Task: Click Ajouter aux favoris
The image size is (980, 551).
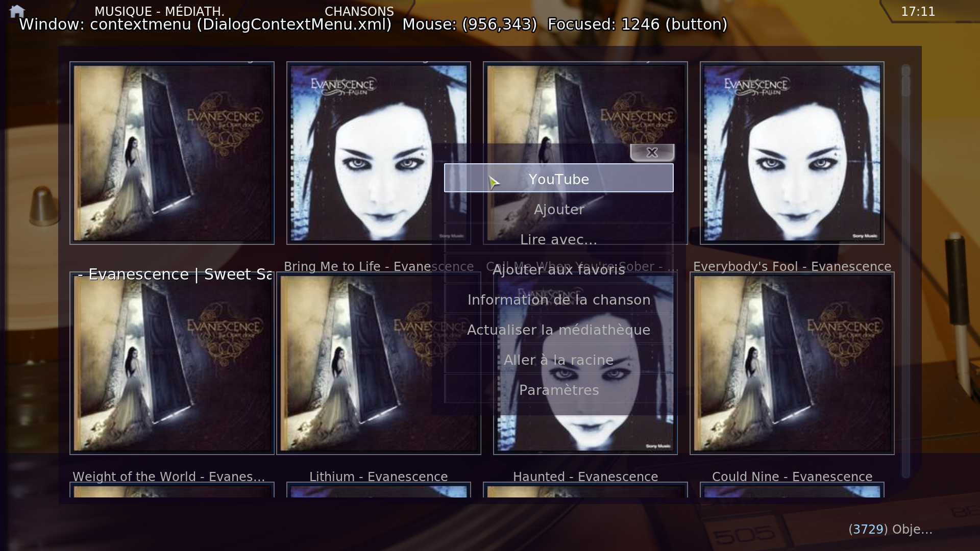Action: pos(559,269)
